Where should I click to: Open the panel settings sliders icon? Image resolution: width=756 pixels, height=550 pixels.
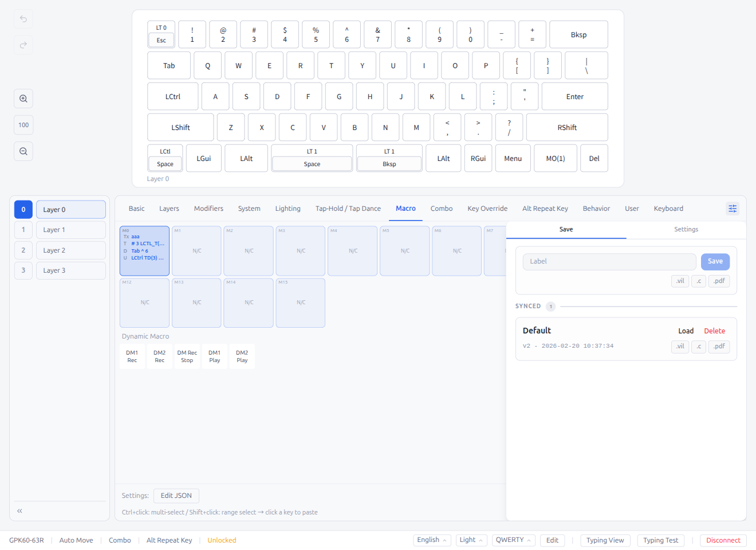click(x=733, y=209)
